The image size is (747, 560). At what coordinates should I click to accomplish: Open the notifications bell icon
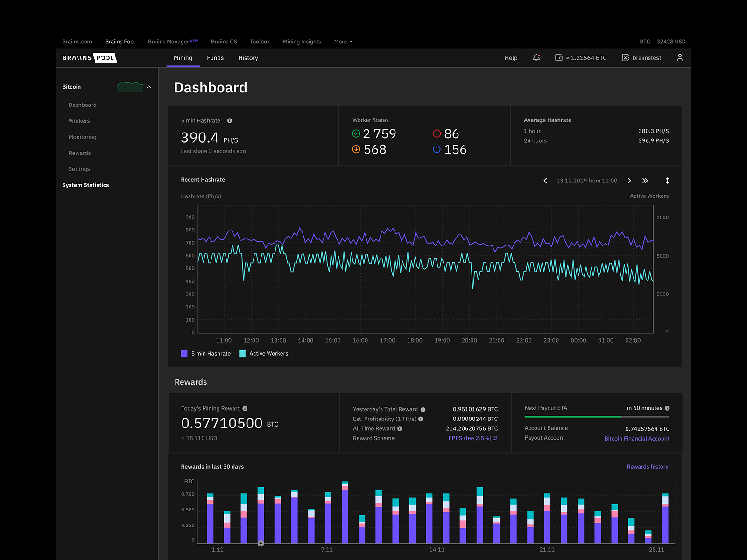click(x=536, y=57)
